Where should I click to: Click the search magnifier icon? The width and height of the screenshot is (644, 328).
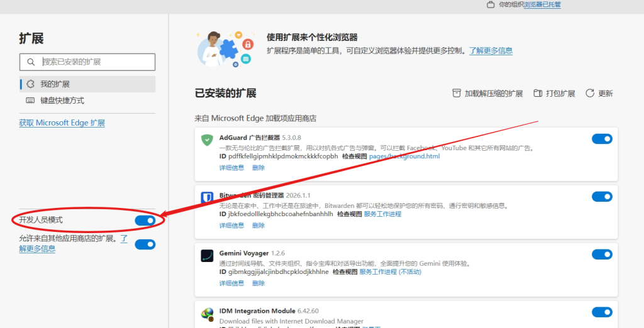pos(30,62)
